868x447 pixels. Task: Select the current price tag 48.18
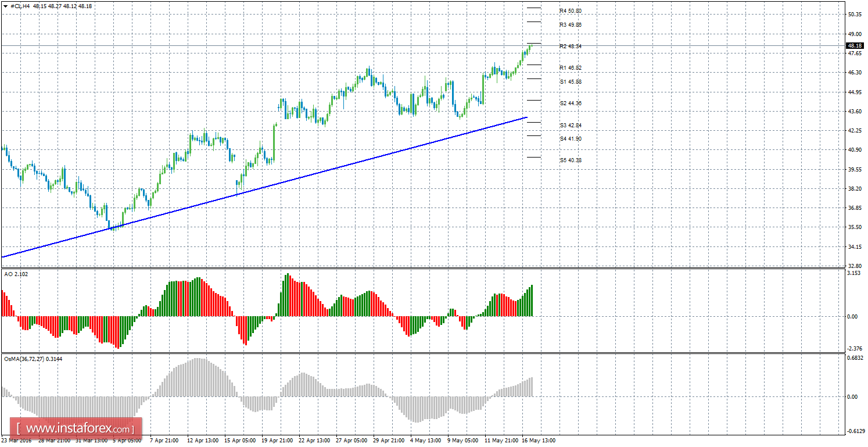click(854, 45)
